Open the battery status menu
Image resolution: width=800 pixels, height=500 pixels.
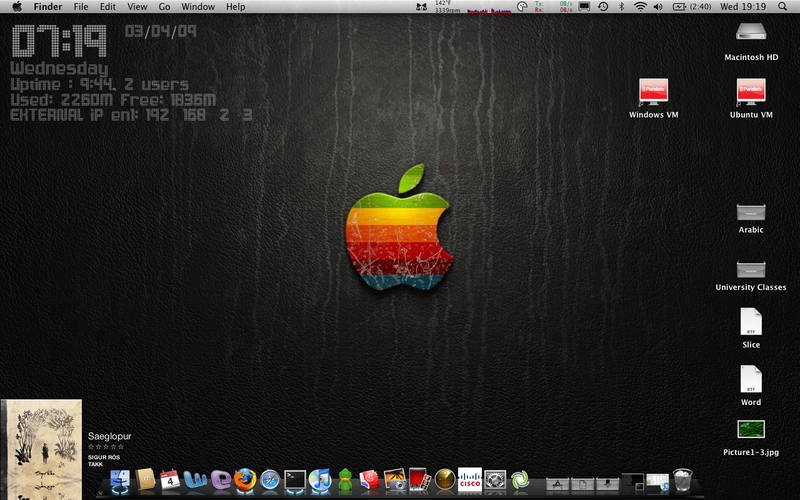[x=692, y=7]
